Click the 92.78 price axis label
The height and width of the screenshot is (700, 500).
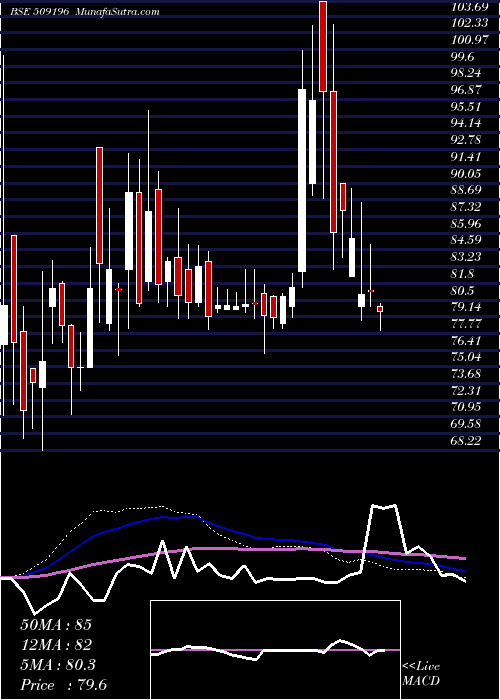click(466, 140)
